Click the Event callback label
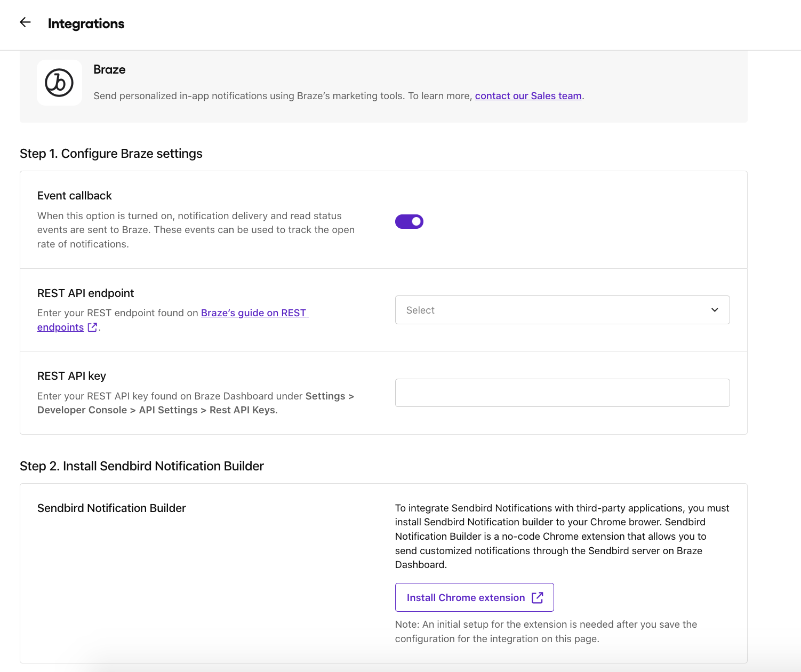Viewport: 801px width, 672px height. click(x=75, y=196)
